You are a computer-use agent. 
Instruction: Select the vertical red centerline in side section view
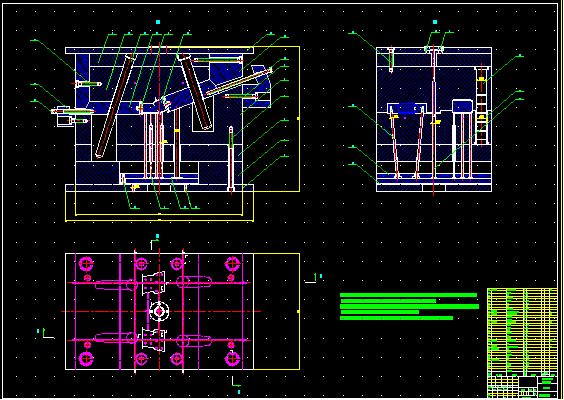coord(434,120)
